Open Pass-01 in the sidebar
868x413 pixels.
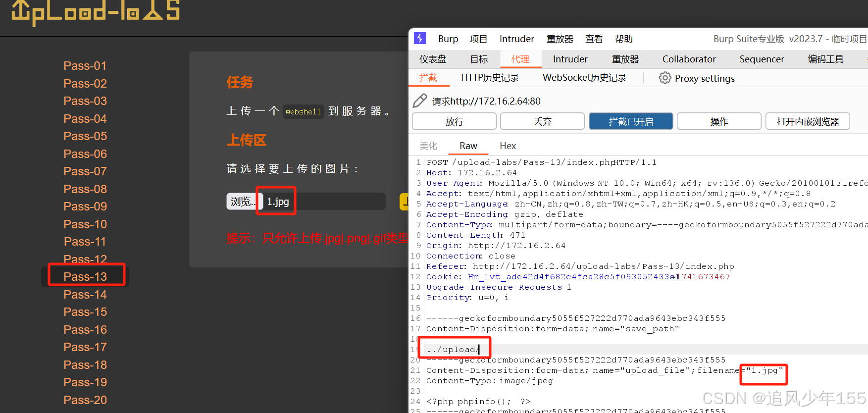click(x=85, y=66)
